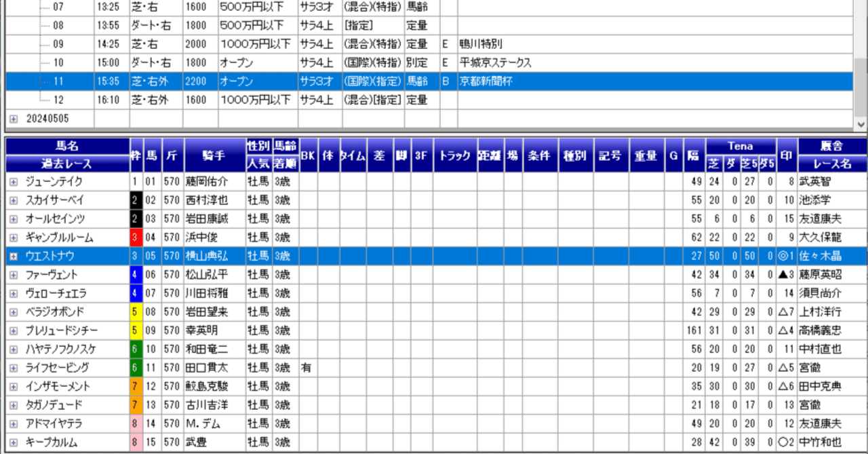Expand the ギャンブルルーム horse row

point(14,238)
